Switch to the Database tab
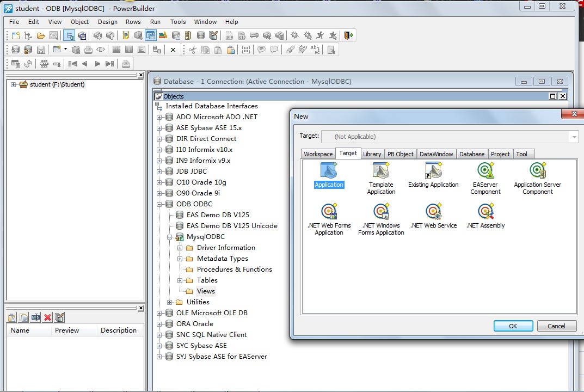 coord(472,154)
